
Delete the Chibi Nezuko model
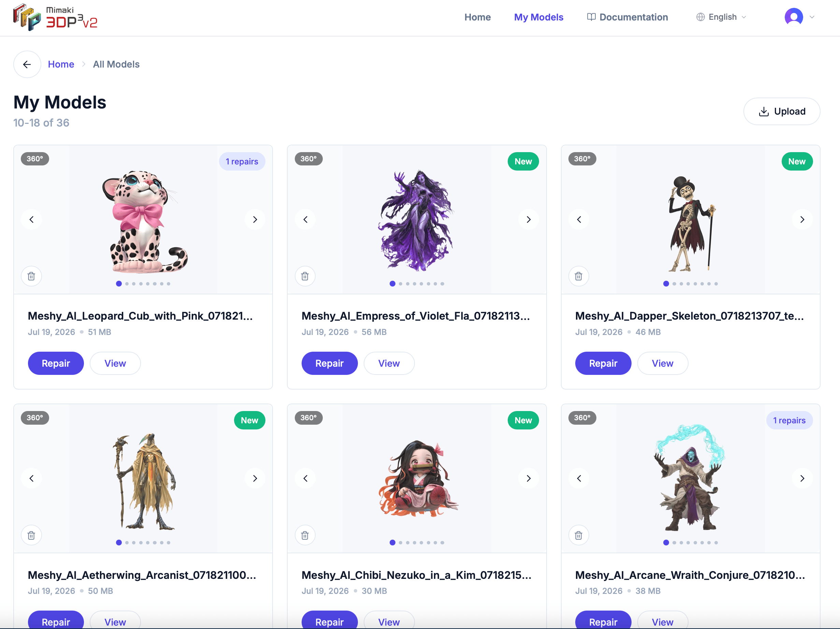tap(305, 535)
